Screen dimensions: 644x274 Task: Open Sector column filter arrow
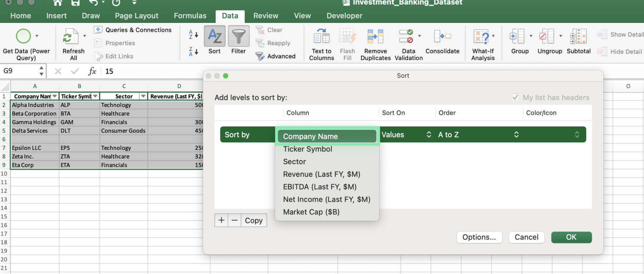point(143,96)
